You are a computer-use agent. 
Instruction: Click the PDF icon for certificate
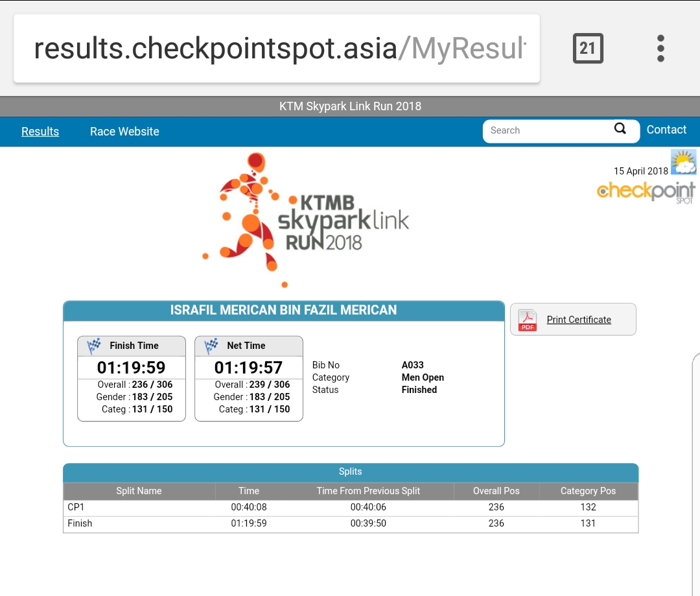coord(528,320)
